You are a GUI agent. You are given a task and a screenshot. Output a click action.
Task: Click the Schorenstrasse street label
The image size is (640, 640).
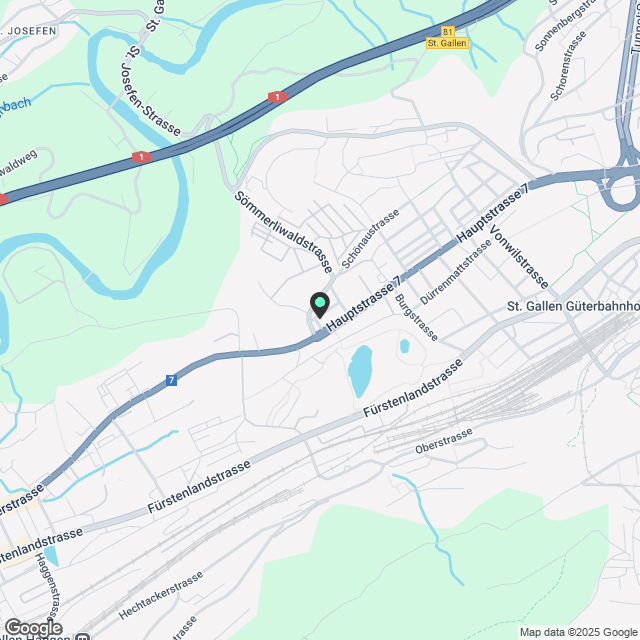click(x=568, y=66)
